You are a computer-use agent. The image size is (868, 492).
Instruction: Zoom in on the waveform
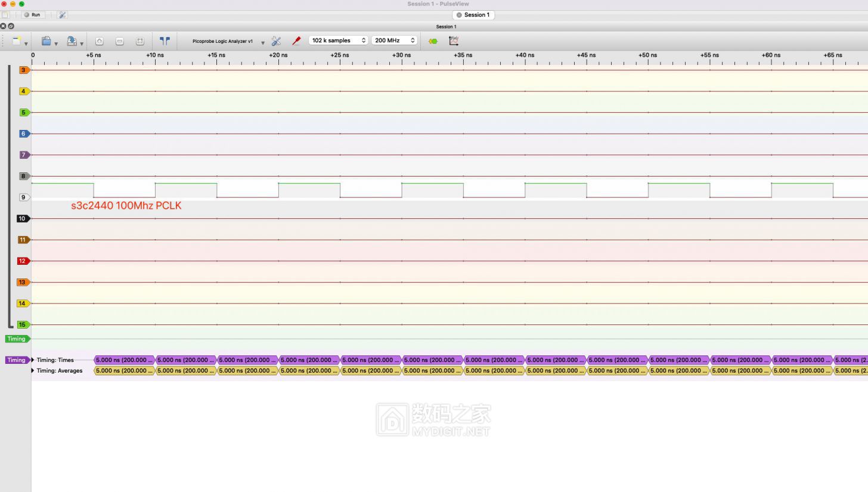[x=100, y=41]
